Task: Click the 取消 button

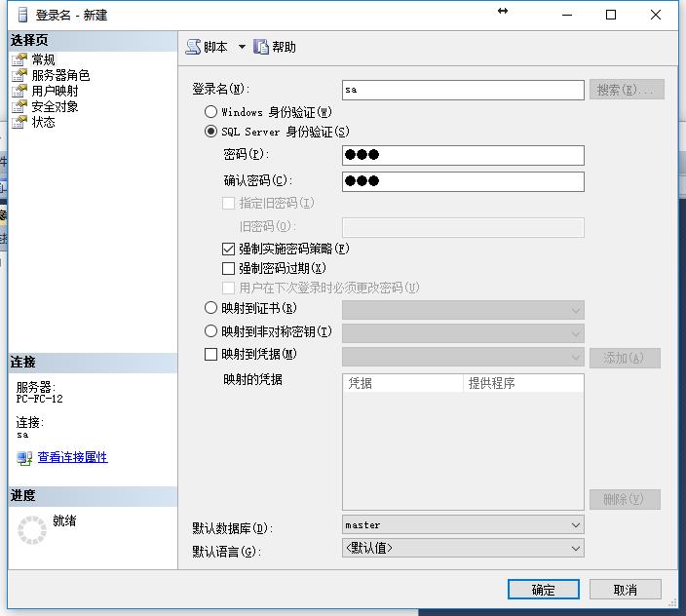Action: (626, 590)
